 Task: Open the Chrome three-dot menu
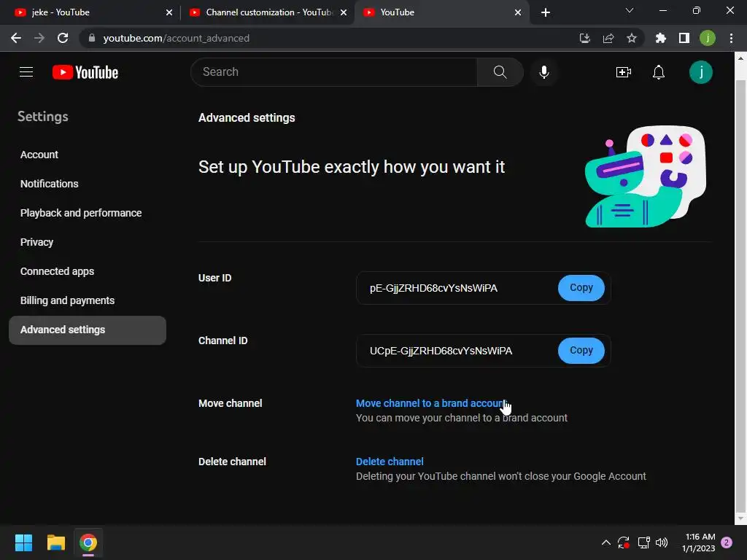(x=731, y=38)
